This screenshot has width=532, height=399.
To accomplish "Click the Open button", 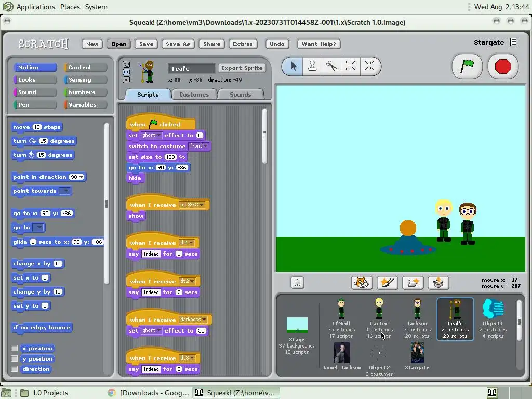I will (119, 44).
